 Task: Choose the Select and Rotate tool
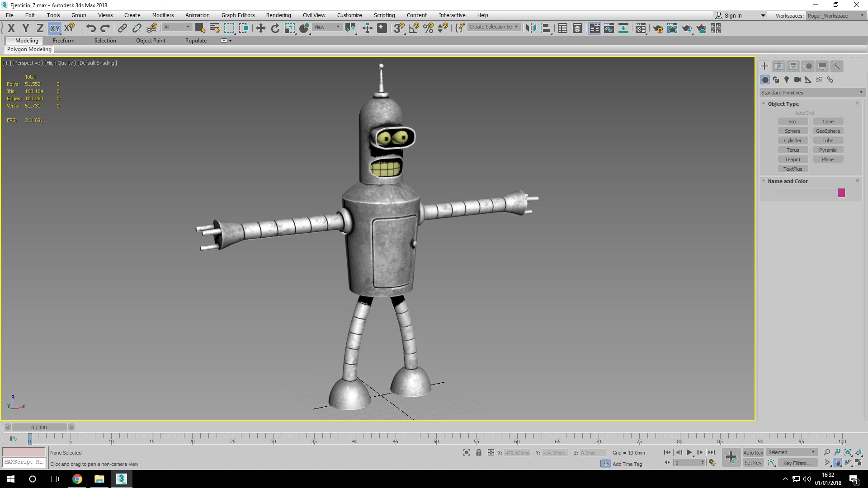coord(275,28)
